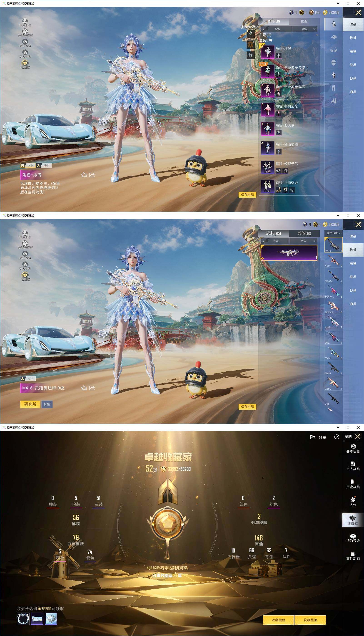Open 道具 side tab in the outfit window
The width and height of the screenshot is (364, 636).
[353, 92]
